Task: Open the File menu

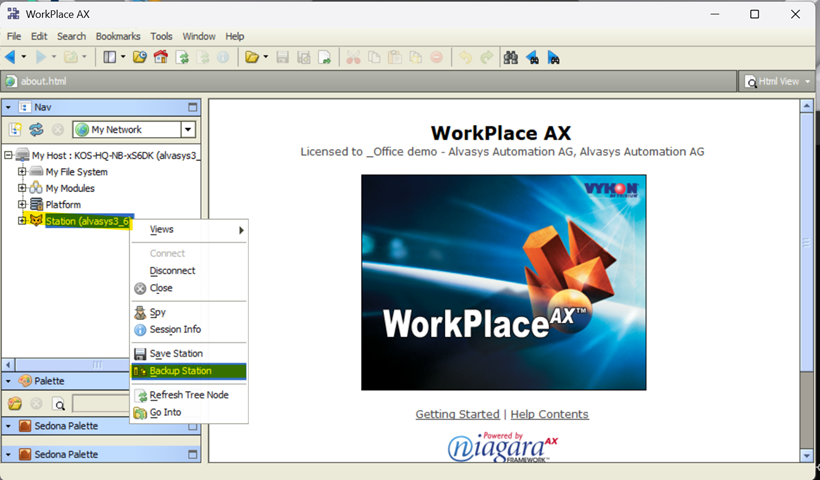Action: coord(14,36)
